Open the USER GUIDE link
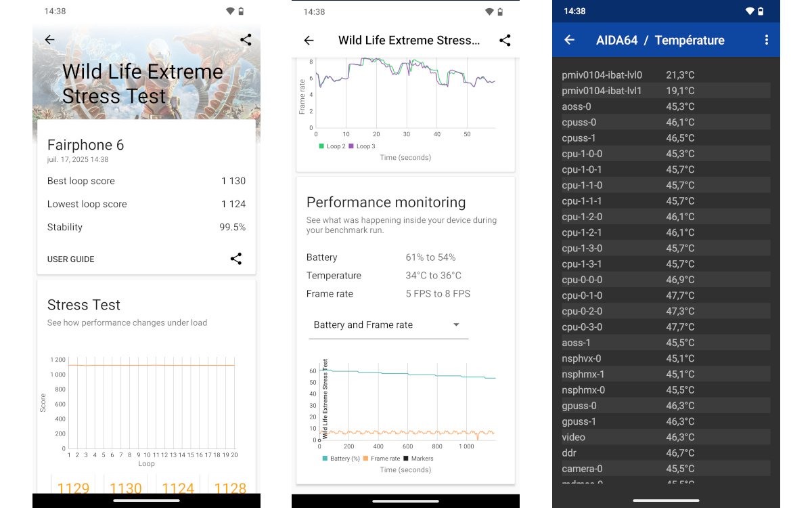The width and height of the screenshot is (812, 508). pyautogui.click(x=71, y=259)
